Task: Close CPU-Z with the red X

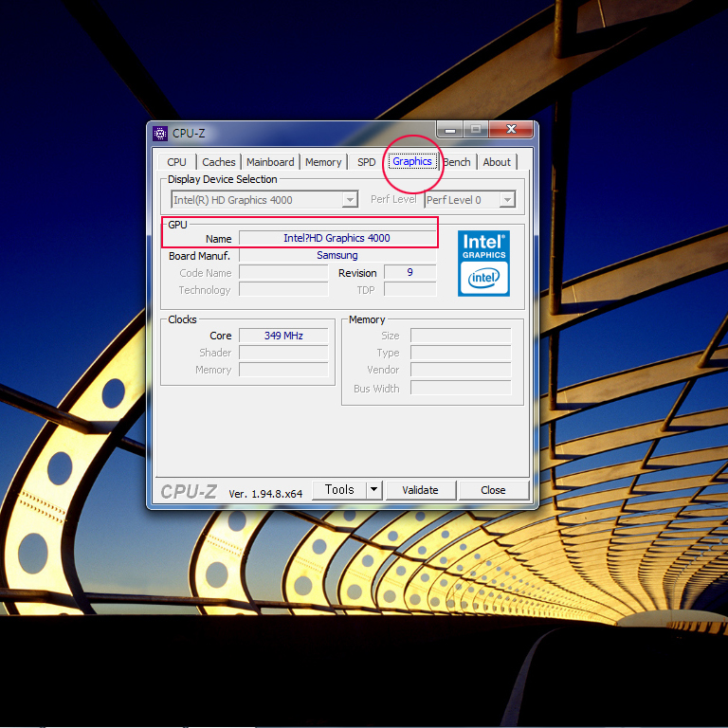Action: click(511, 130)
